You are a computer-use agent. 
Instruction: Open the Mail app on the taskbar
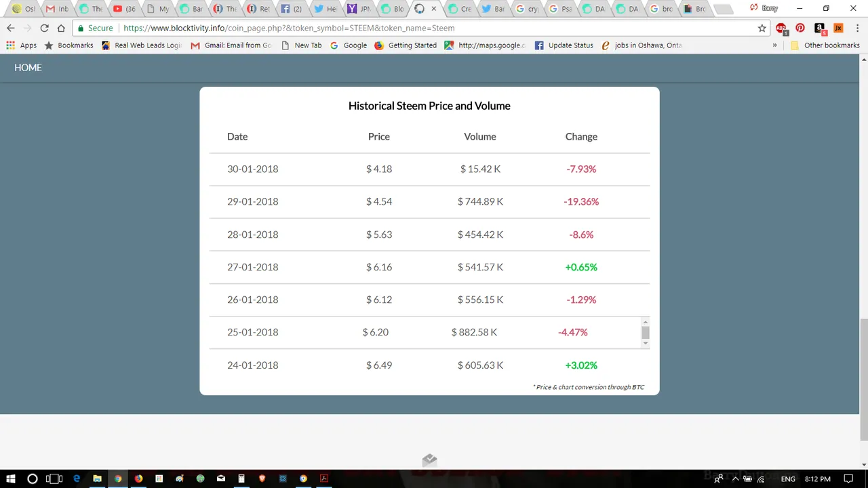click(x=221, y=479)
